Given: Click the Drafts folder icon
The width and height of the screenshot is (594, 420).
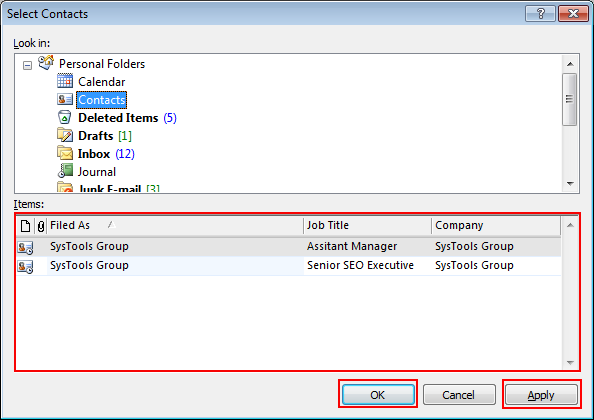Looking at the screenshot, I should click(65, 135).
